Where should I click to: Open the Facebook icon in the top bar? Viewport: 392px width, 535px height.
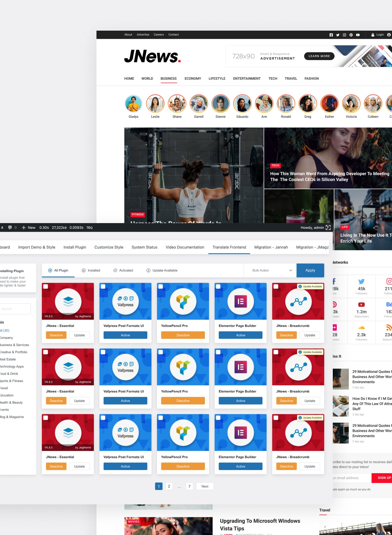click(331, 35)
